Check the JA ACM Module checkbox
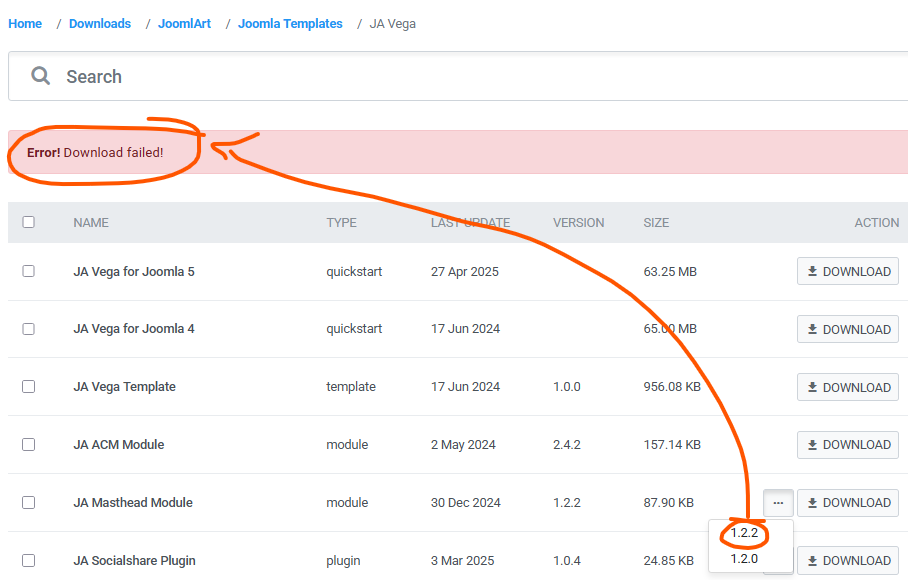The width and height of the screenshot is (908, 580). click(28, 445)
